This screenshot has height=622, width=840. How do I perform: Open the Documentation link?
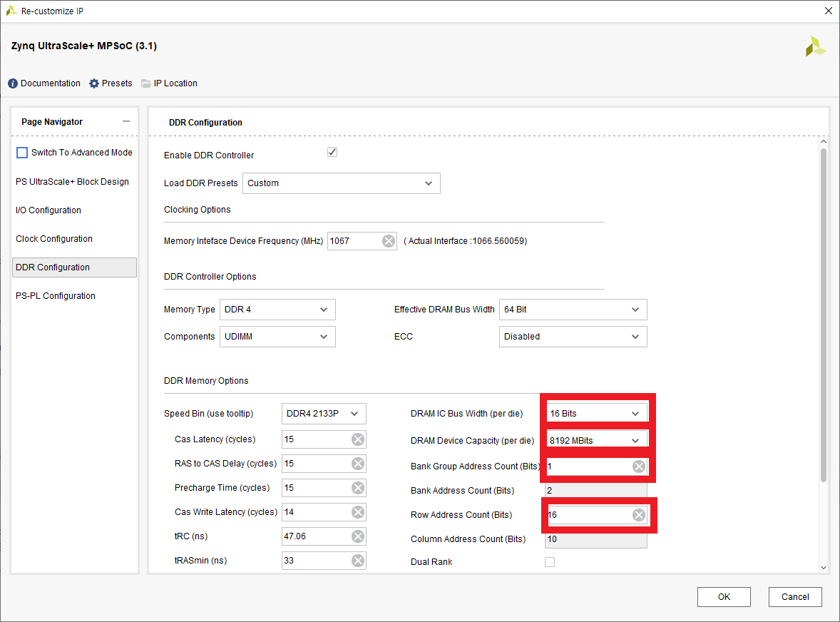tap(51, 83)
